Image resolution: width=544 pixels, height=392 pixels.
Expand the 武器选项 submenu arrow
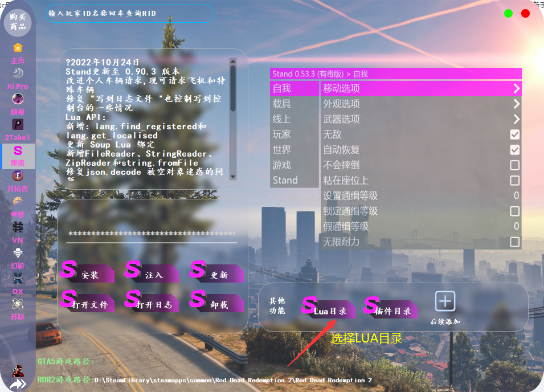tap(516, 120)
